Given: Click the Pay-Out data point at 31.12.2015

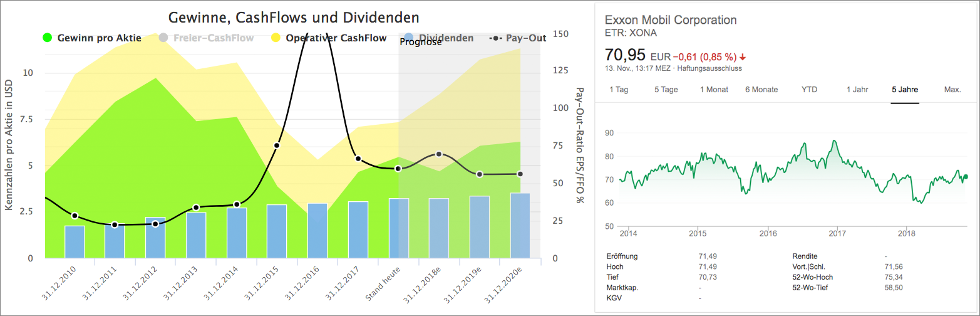Looking at the screenshot, I should point(277,145).
